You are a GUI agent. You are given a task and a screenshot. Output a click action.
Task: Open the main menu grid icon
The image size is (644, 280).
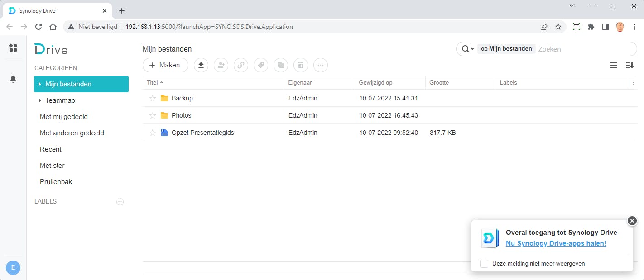pos(13,48)
